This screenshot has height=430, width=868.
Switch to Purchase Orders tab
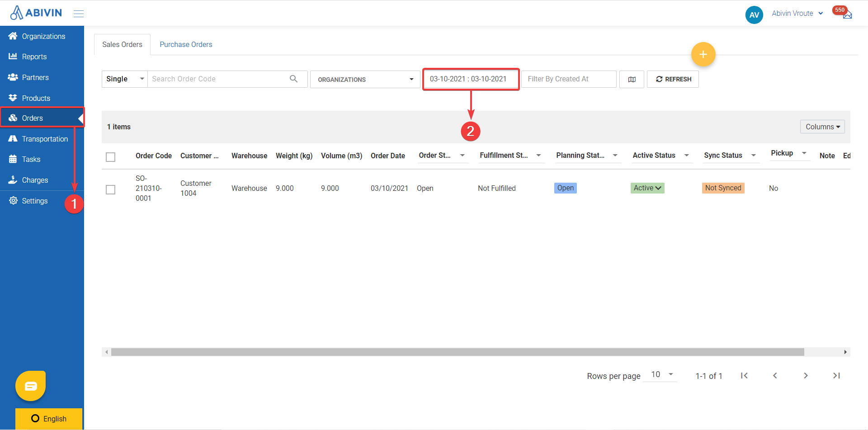point(186,44)
